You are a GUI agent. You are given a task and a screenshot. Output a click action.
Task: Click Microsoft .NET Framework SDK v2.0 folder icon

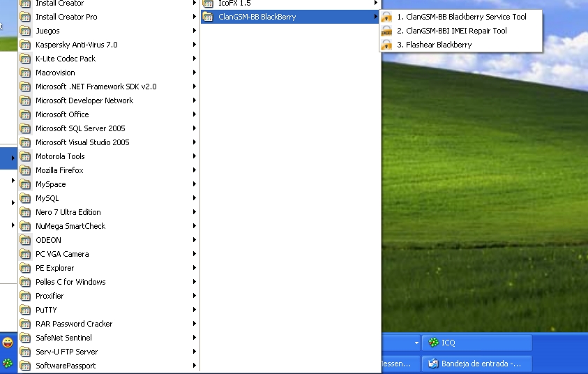[25, 87]
